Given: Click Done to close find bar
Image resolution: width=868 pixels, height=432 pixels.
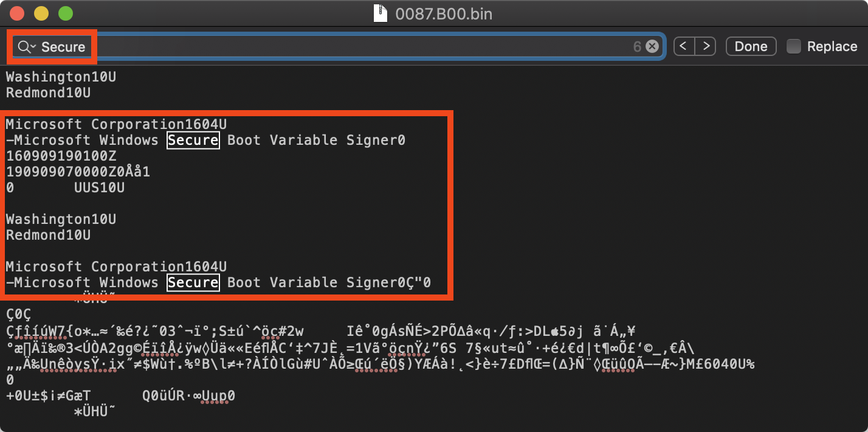Looking at the screenshot, I should [751, 46].
